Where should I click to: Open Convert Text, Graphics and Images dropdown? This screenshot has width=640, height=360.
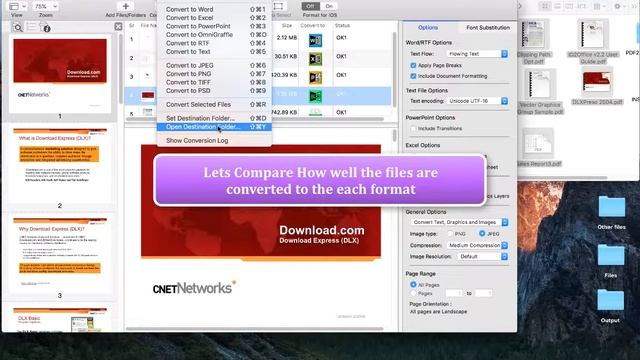click(459, 222)
